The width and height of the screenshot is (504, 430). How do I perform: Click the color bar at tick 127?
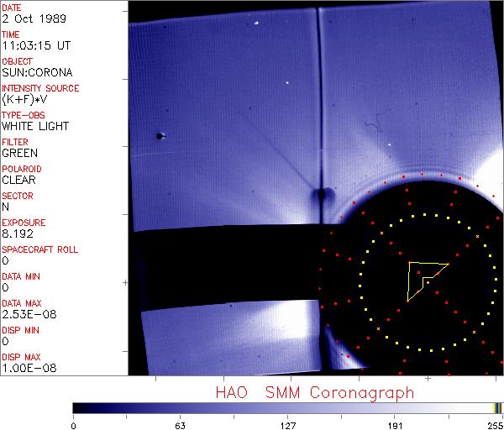pos(287,407)
